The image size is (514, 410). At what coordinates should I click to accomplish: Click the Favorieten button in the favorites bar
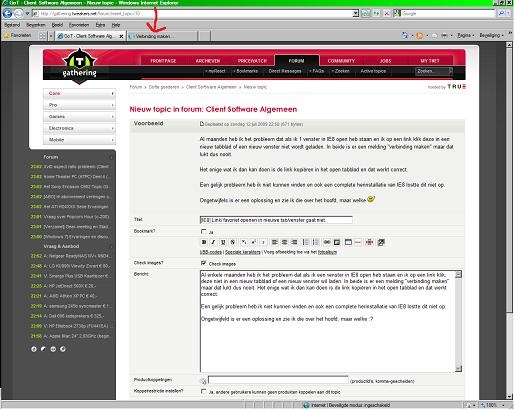click(18, 35)
